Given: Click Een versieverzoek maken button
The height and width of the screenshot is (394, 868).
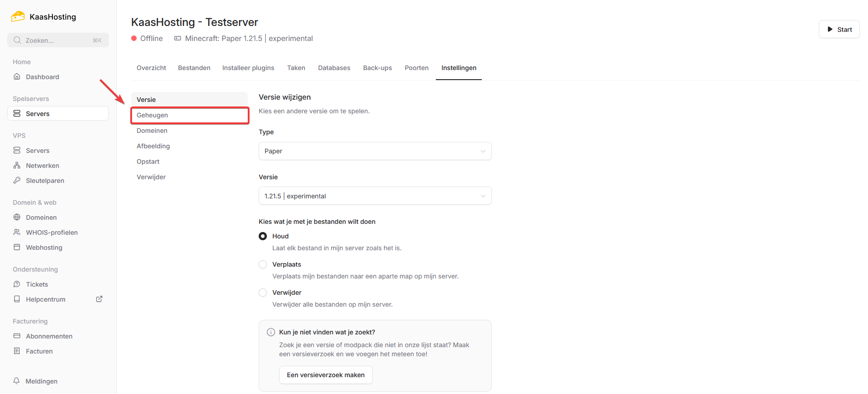Looking at the screenshot, I should tap(326, 375).
